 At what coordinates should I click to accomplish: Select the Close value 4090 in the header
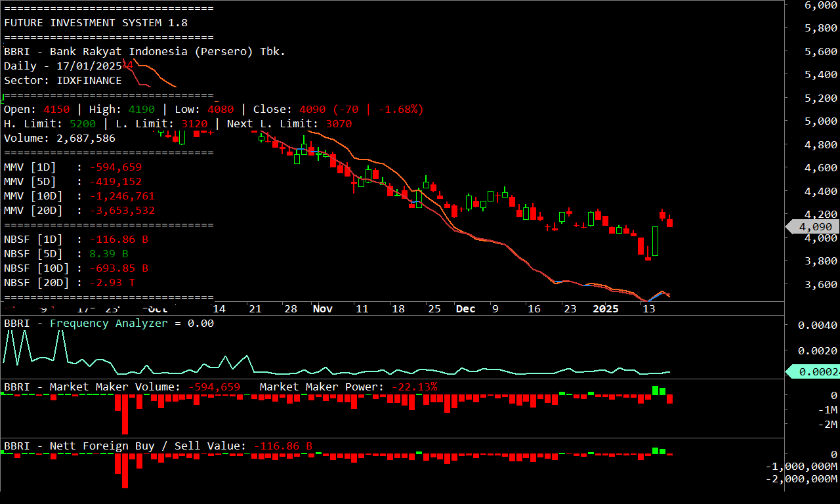tap(312, 109)
